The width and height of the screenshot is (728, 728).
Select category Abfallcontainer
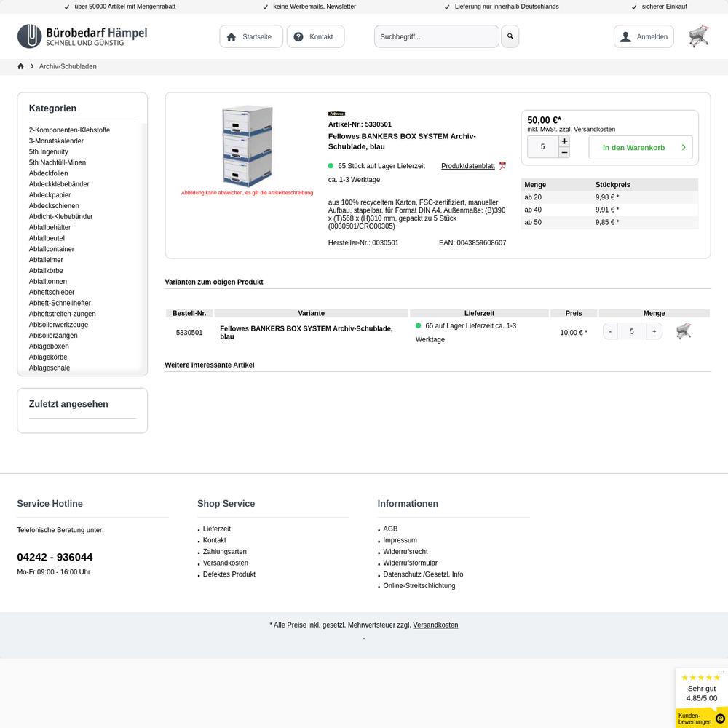[52, 249]
